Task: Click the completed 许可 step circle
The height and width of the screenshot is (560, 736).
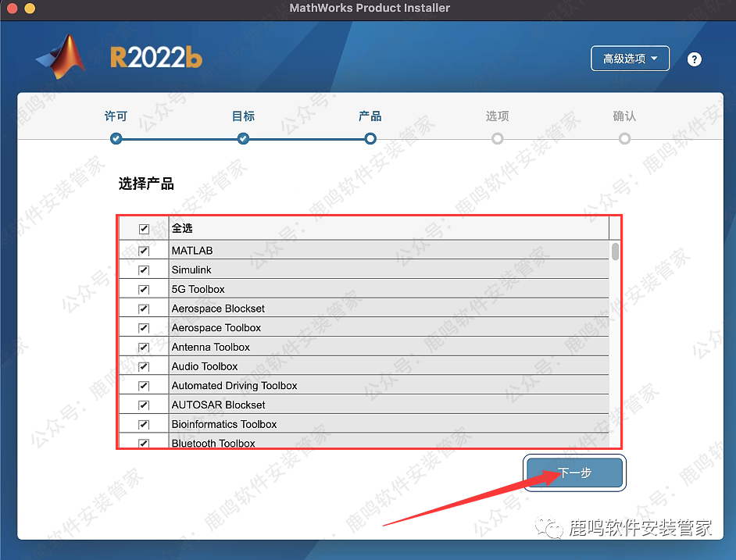Action: pos(116,139)
